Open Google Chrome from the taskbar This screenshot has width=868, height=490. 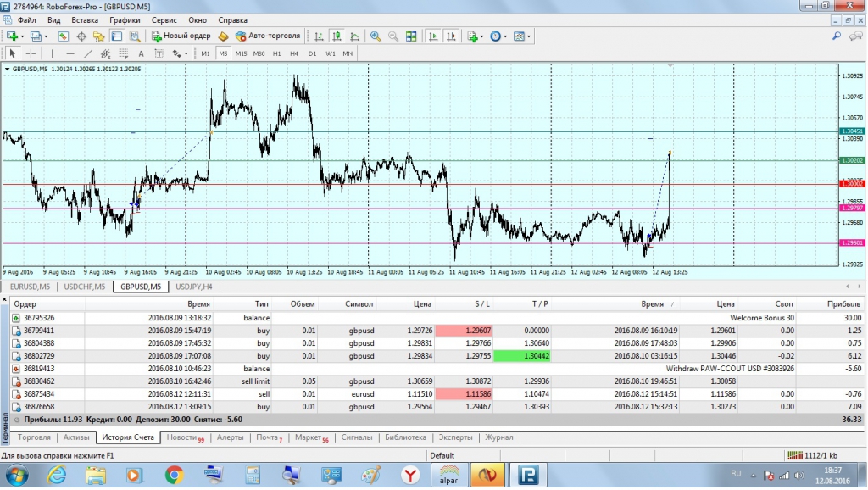(x=174, y=475)
